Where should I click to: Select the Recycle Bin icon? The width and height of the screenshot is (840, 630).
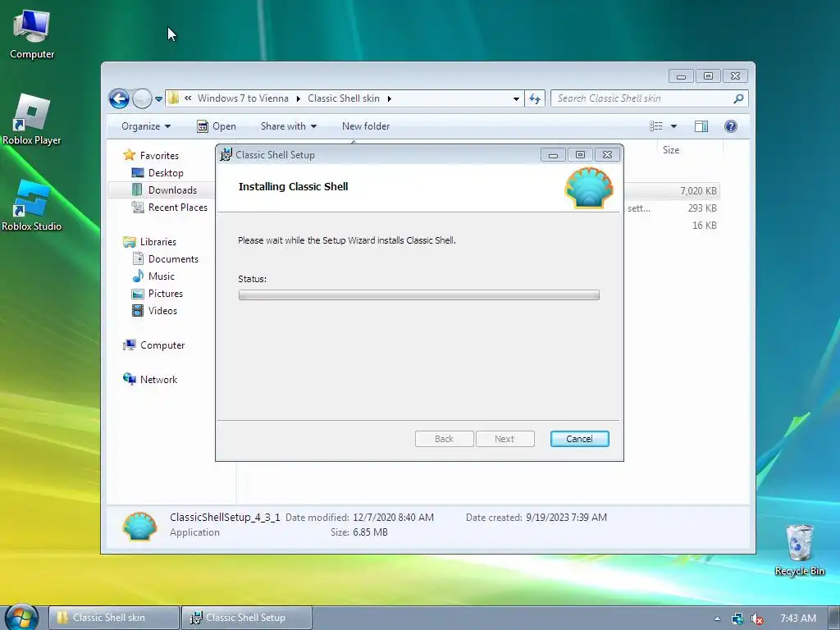click(x=799, y=550)
